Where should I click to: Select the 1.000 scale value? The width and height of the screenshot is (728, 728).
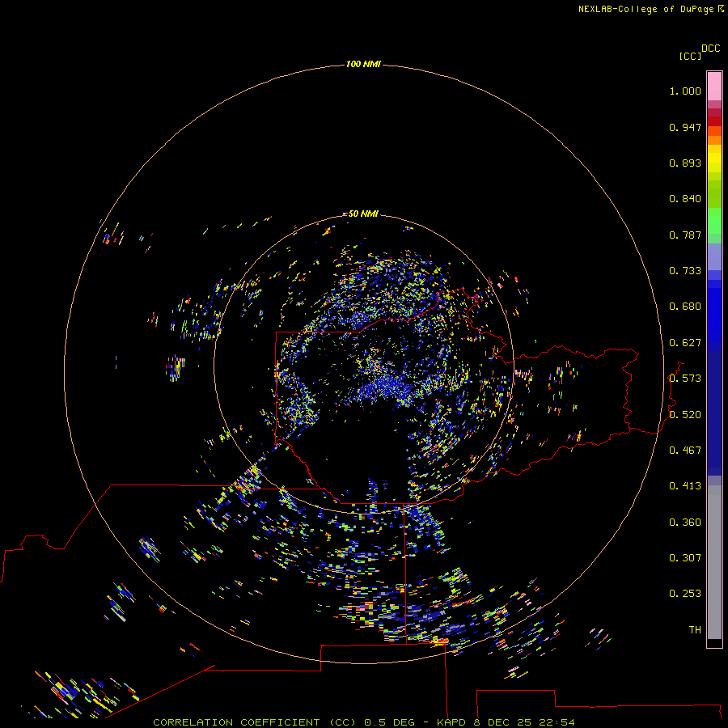coord(685,91)
